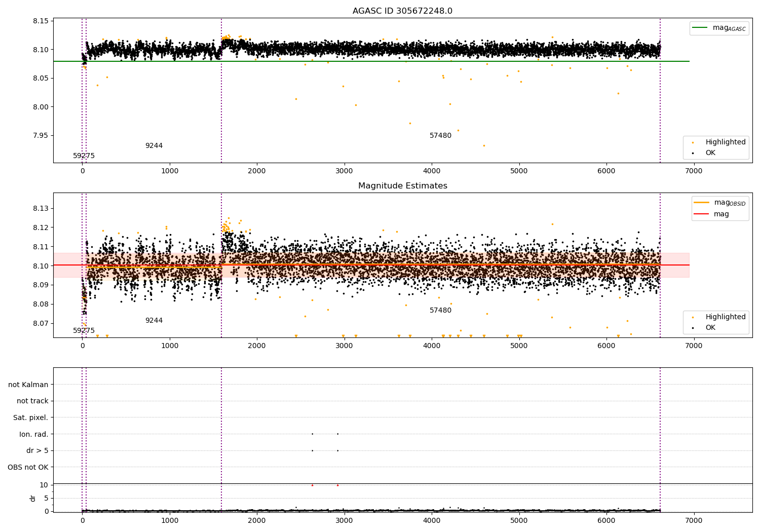Viewport: 760px width, 532px height.
Task: Click the "8.11" y-tick on the middle plot
Action: pos(41,247)
